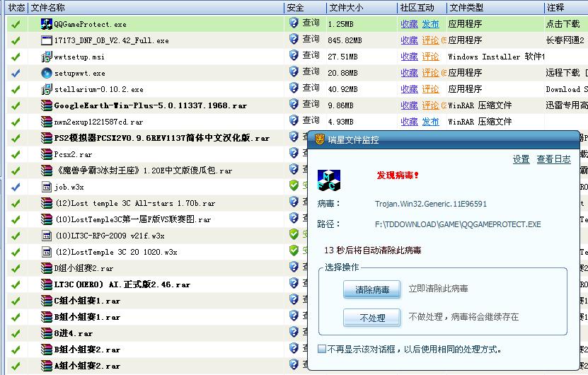This screenshot has height=375, width=588.
Task: Click the Pcsx2.rar archive icon
Action: pyautogui.click(x=47, y=154)
